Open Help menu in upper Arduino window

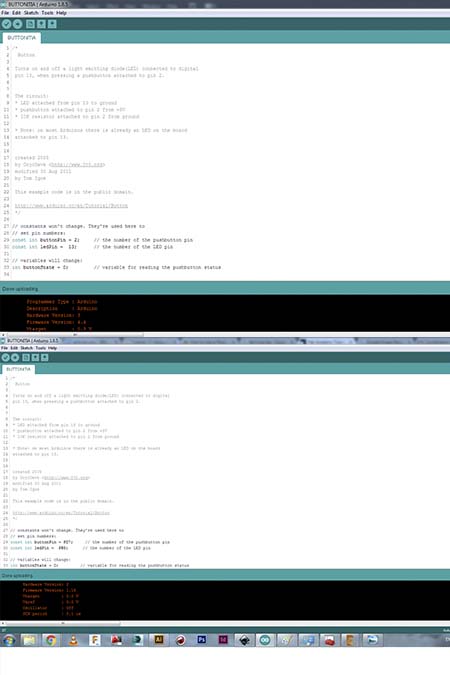62,13
